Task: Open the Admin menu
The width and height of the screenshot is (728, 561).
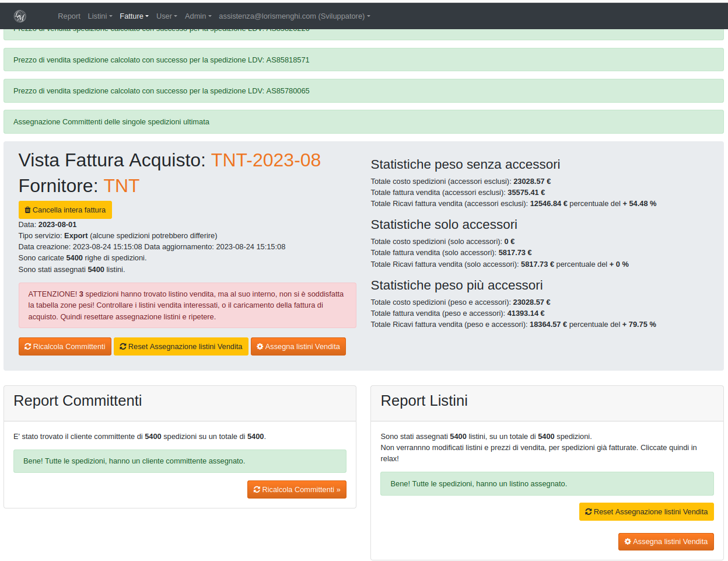Action: pos(198,16)
